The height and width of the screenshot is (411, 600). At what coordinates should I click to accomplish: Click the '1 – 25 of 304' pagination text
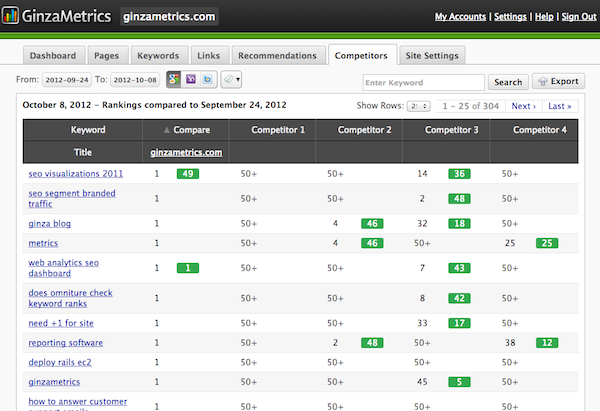471,106
